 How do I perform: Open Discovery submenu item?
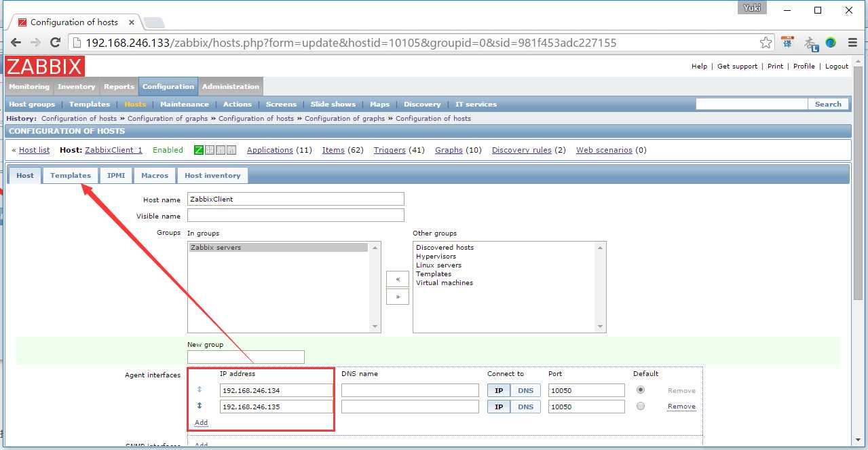pyautogui.click(x=422, y=105)
